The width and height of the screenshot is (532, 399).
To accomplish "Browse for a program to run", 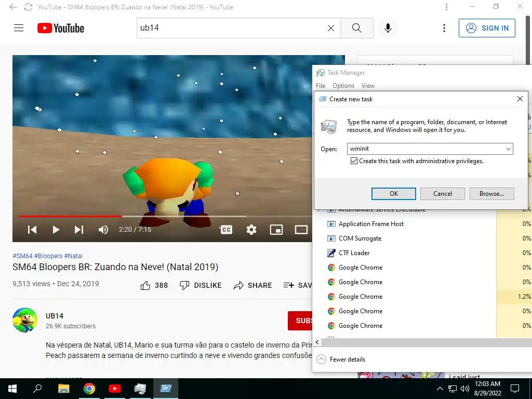I will pyautogui.click(x=491, y=194).
